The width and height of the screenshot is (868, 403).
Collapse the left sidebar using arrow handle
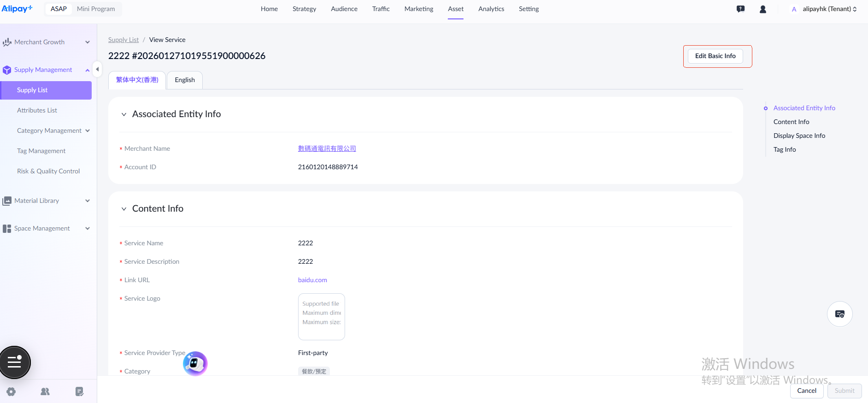point(97,69)
